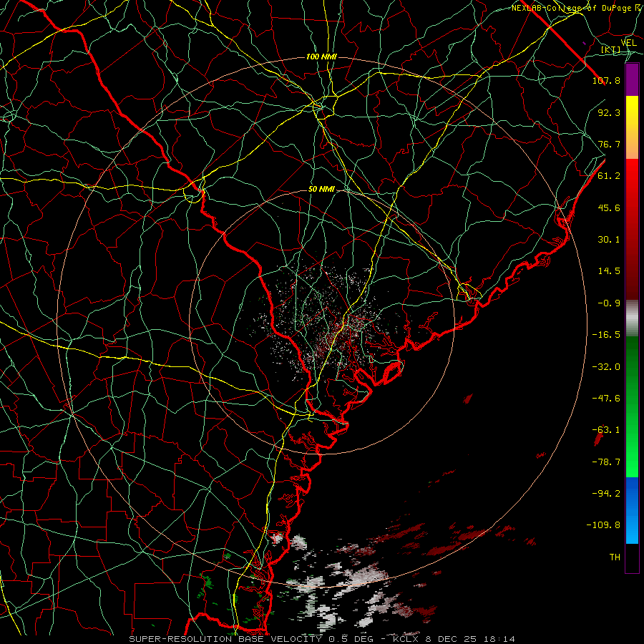644x644 pixels.
Task: Click the -0.9 velocity scale value
Action: (609, 303)
